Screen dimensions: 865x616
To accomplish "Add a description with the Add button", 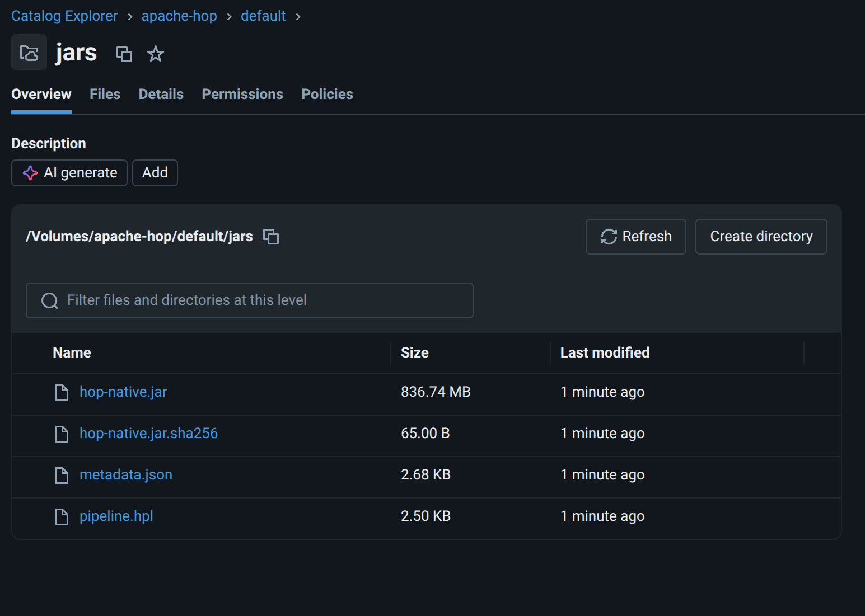I will pos(155,173).
